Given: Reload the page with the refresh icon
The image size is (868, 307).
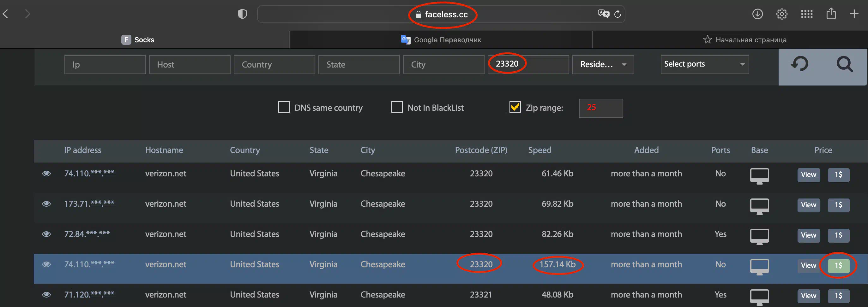Looking at the screenshot, I should [x=617, y=14].
